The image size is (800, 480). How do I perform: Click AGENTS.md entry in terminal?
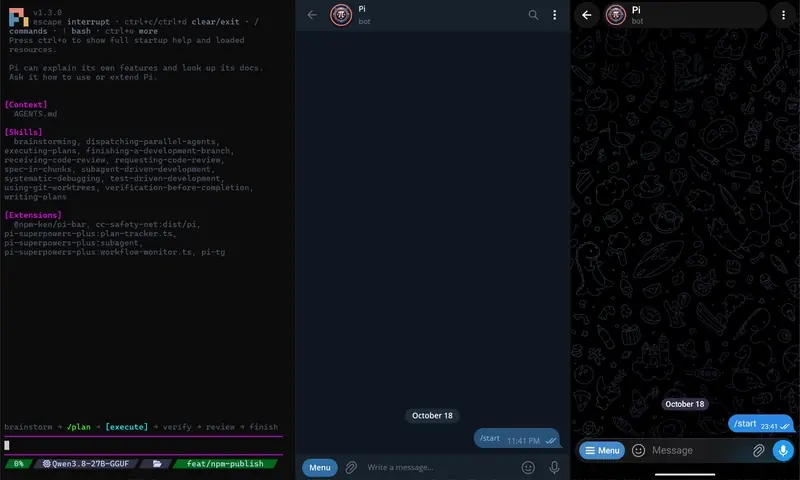tap(35, 114)
